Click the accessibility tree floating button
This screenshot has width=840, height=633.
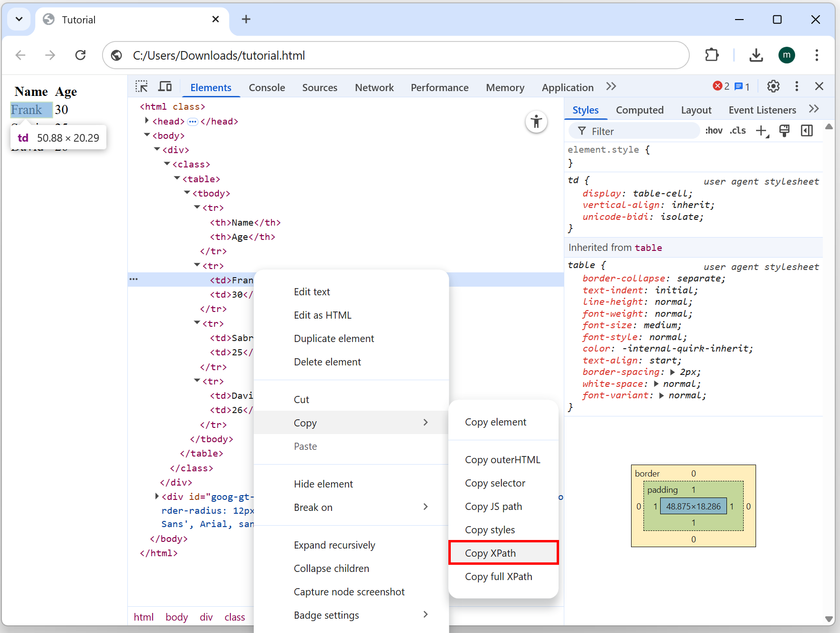coord(536,122)
